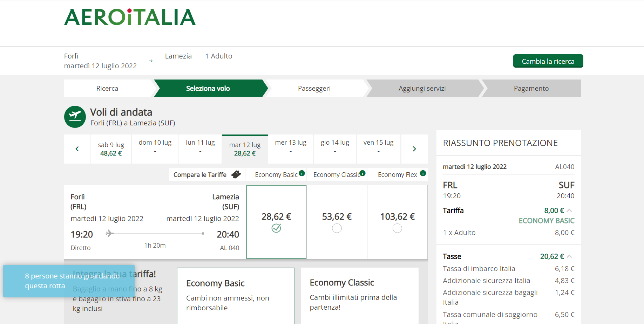This screenshot has height=324, width=644.
Task: Click Lamezia destination in search bar
Action: [178, 56]
